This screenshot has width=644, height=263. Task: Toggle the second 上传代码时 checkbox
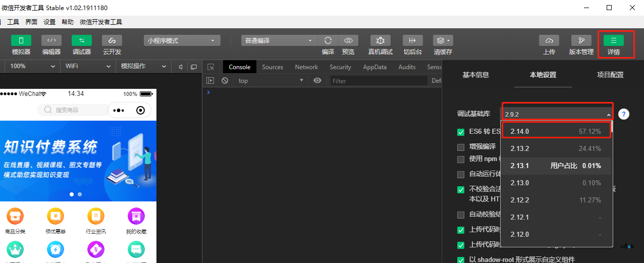(x=461, y=245)
